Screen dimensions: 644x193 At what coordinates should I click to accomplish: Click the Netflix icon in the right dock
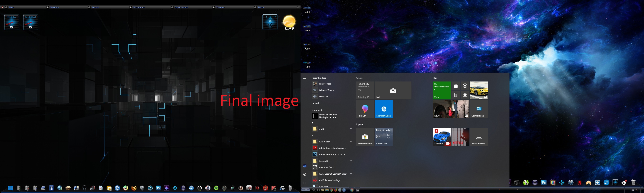click(x=579, y=182)
